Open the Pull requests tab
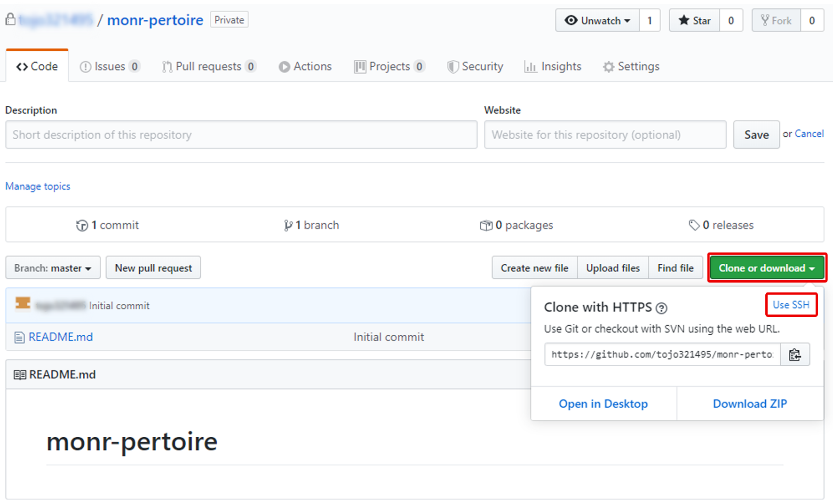The width and height of the screenshot is (833, 504). pyautogui.click(x=208, y=67)
